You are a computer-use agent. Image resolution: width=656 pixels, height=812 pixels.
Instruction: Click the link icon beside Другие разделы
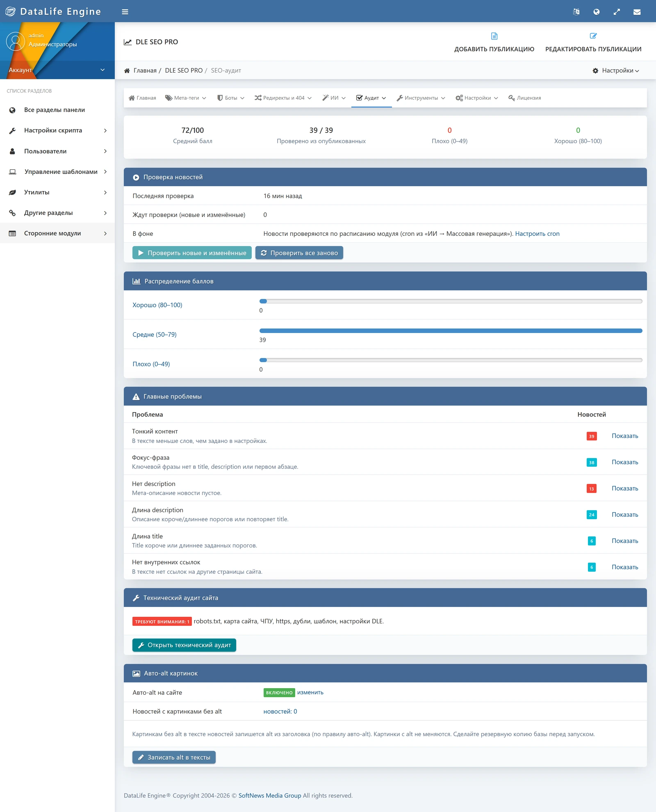pyautogui.click(x=12, y=213)
